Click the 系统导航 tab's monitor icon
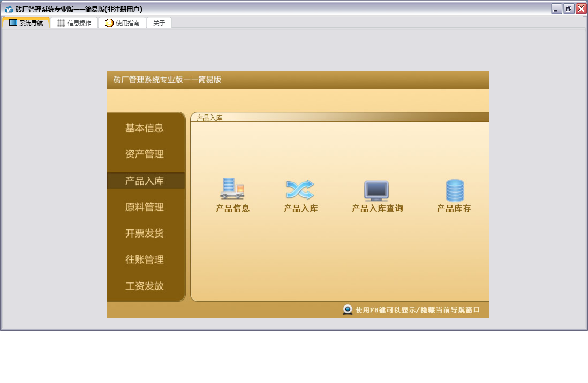 (13, 22)
